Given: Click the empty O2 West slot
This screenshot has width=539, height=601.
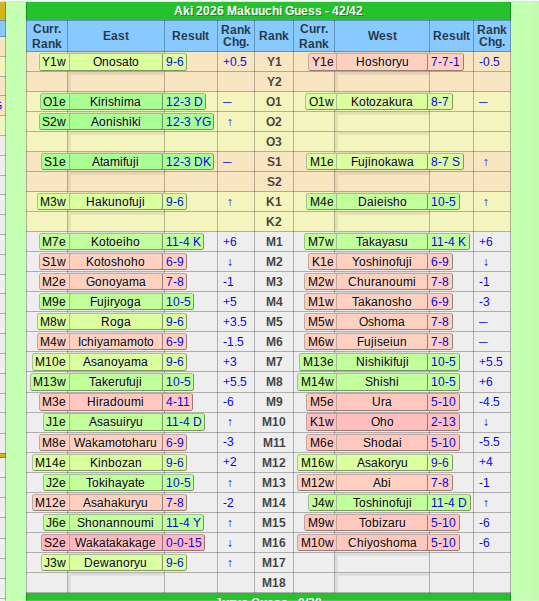Looking at the screenshot, I should (x=382, y=122).
